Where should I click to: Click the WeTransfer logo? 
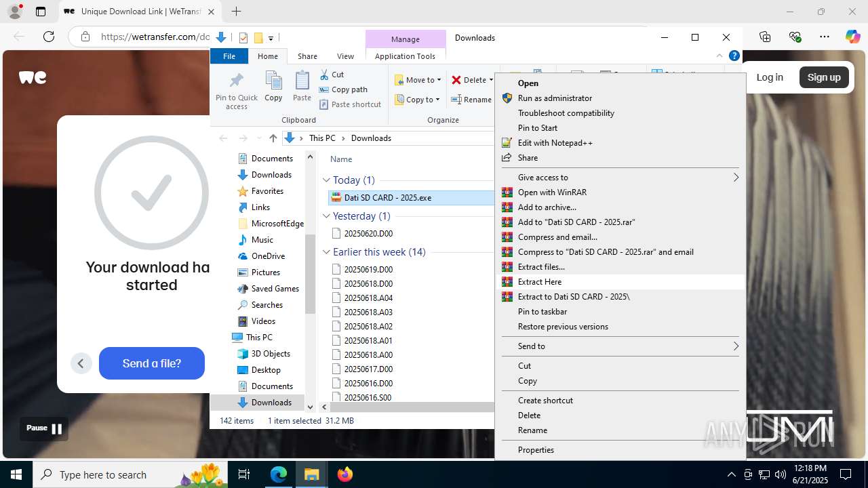33,77
